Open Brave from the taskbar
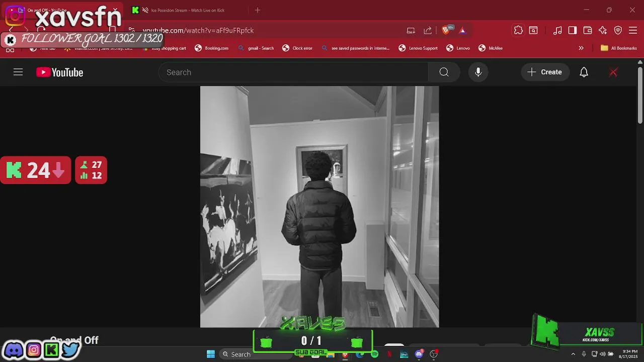Viewport: 644px width, 362px height. [345, 354]
